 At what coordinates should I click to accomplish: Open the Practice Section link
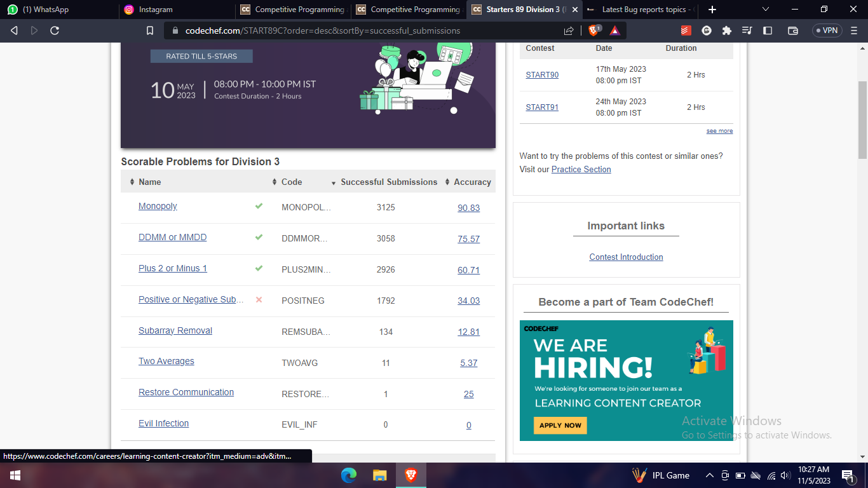pyautogui.click(x=581, y=170)
